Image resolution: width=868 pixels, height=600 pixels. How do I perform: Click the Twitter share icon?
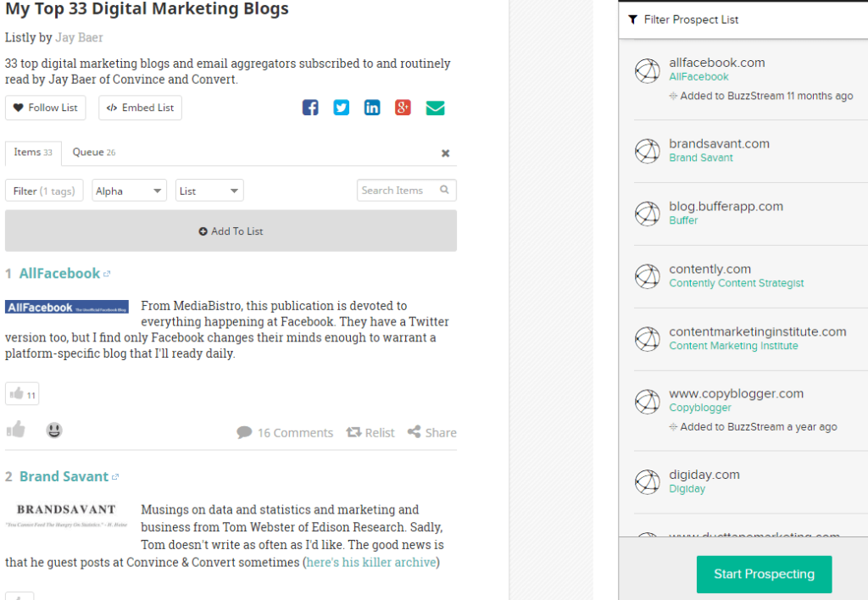click(341, 108)
